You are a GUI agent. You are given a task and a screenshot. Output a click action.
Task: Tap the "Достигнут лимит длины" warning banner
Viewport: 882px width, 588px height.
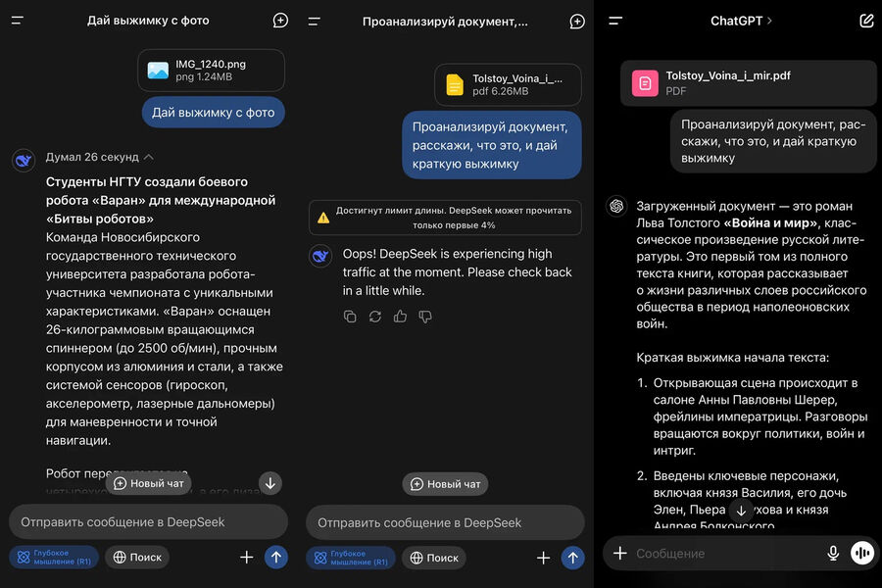tap(445, 218)
